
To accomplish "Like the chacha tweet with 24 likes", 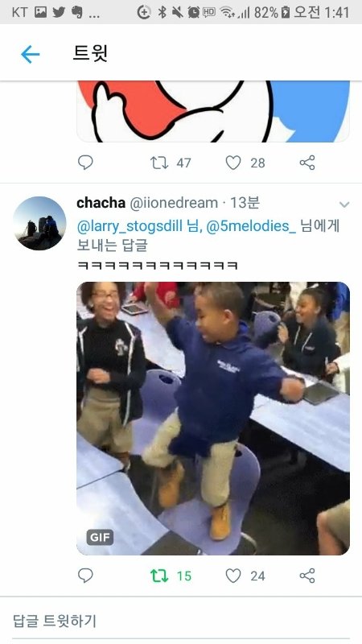I will pos(233,576).
